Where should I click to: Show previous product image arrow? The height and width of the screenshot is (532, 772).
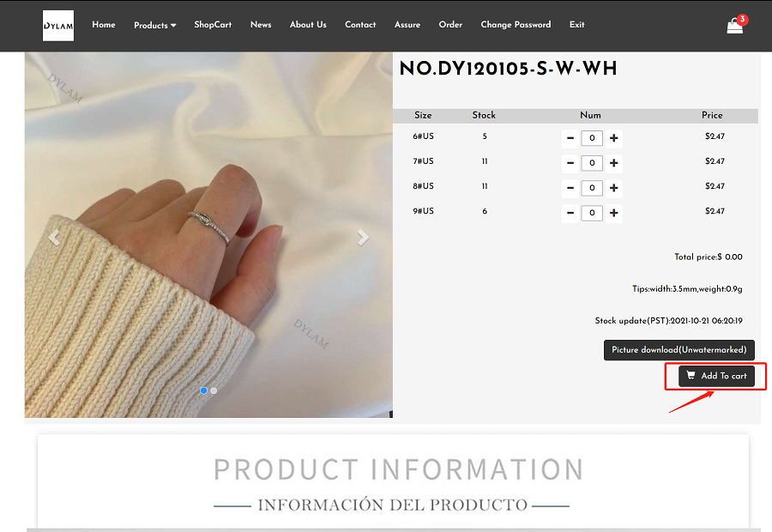[x=54, y=238]
